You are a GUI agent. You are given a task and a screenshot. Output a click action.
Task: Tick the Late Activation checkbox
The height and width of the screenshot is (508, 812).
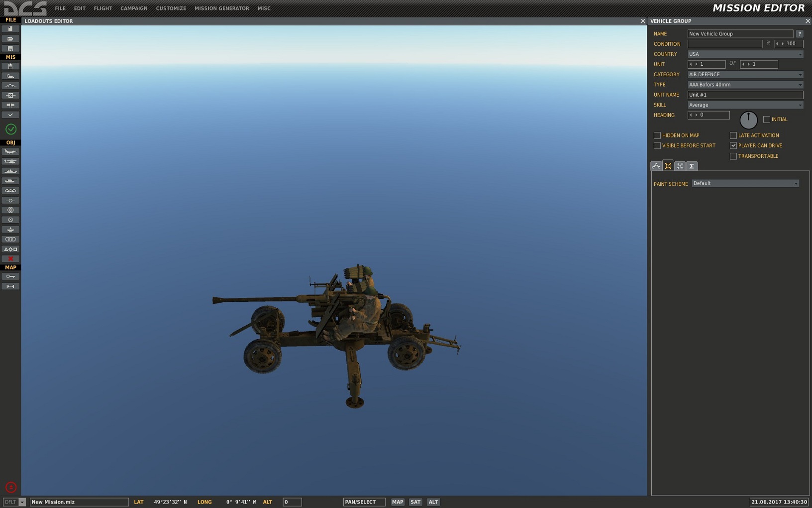click(733, 135)
